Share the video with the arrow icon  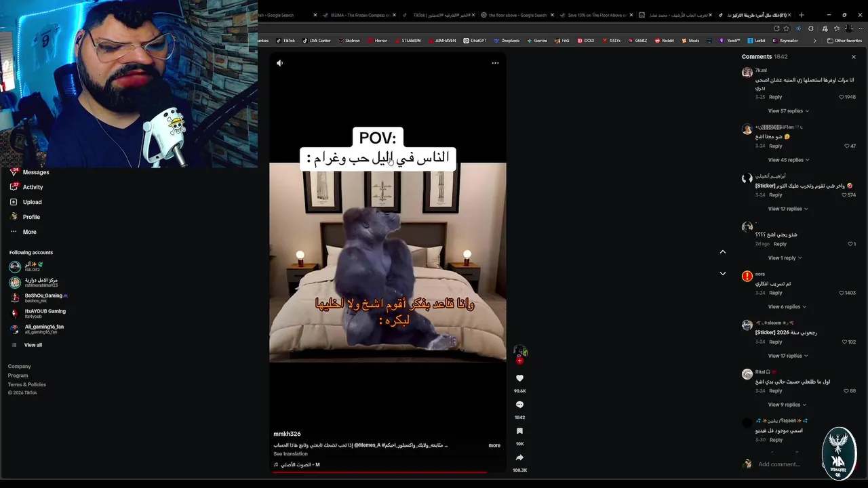pyautogui.click(x=519, y=457)
